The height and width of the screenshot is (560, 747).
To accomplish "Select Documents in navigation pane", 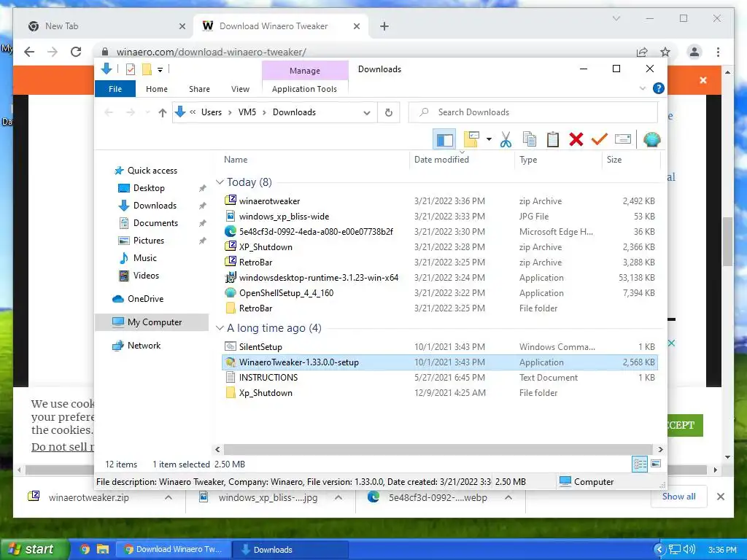I will 155,223.
